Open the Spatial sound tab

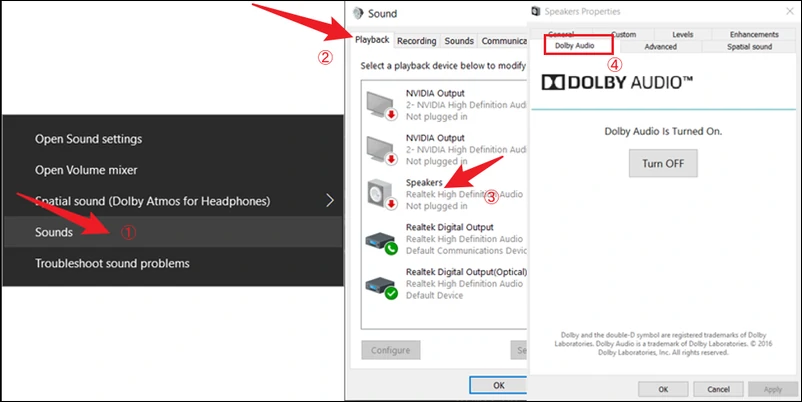(x=749, y=47)
